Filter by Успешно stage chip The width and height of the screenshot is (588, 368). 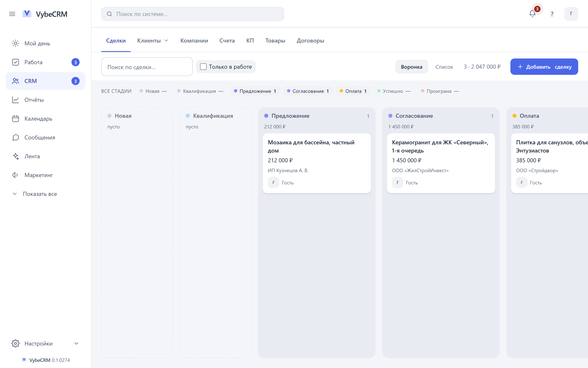point(394,91)
